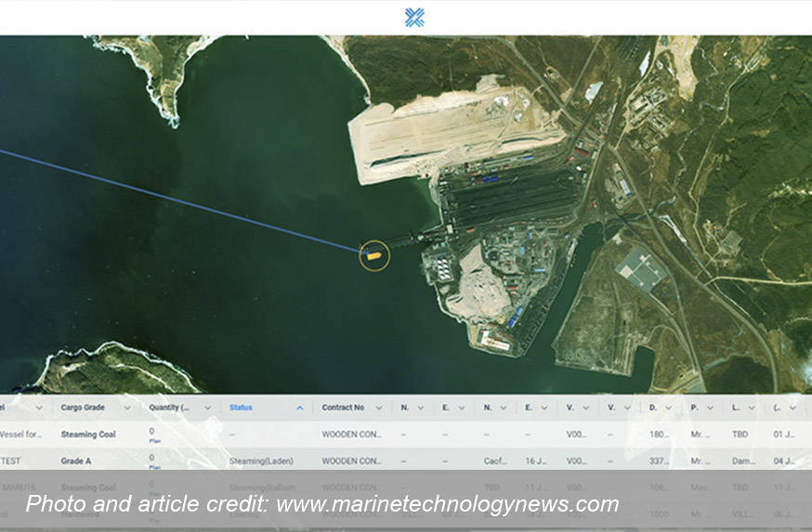Click the chevron of the "P." column
812x532 pixels.
pyautogui.click(x=710, y=408)
